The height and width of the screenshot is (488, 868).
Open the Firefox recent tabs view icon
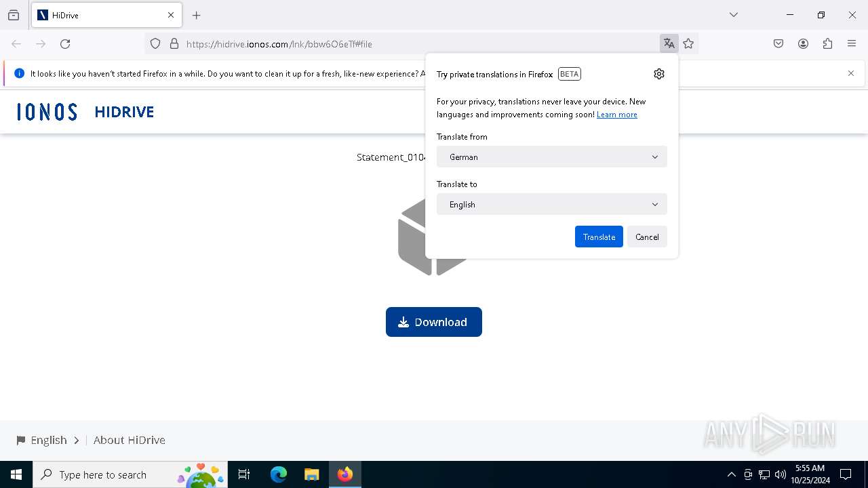point(14,15)
